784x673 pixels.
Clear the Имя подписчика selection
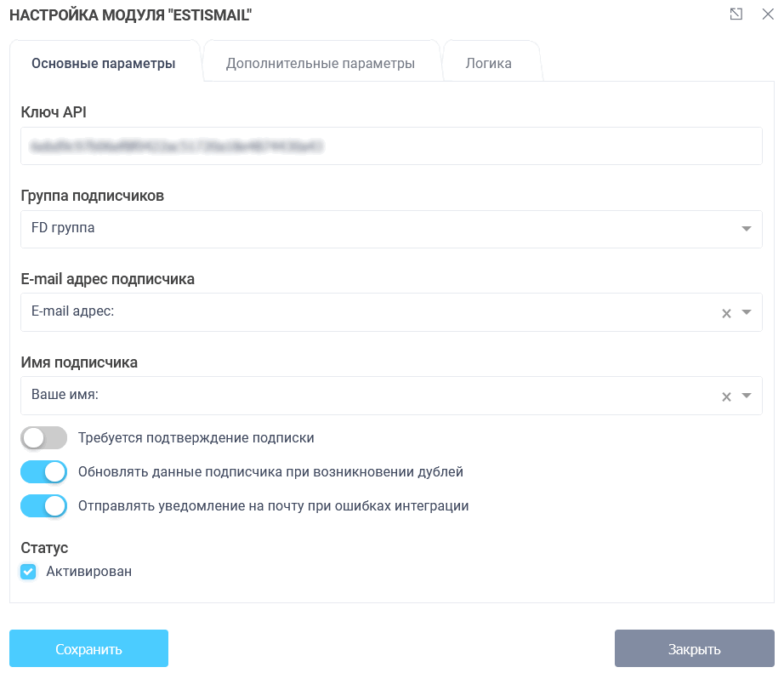[x=726, y=396]
